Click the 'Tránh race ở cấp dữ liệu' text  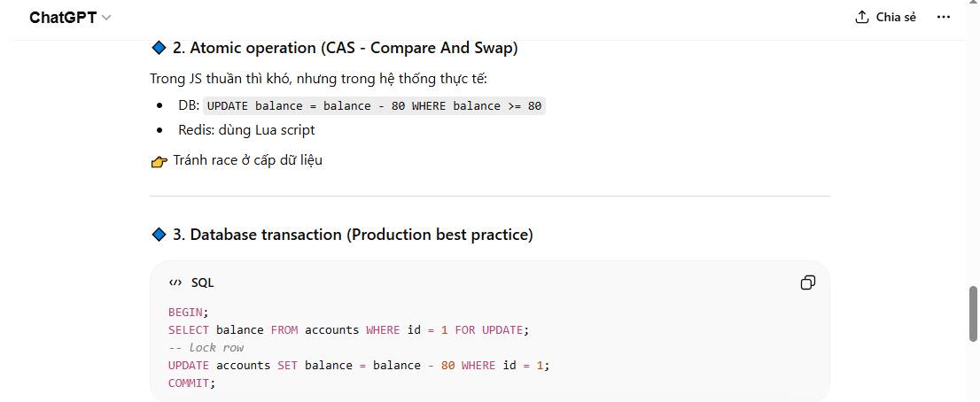[x=247, y=160]
